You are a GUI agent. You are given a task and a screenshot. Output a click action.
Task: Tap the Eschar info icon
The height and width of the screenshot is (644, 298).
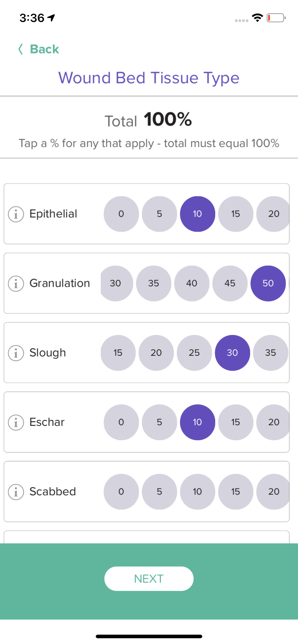pos(16,422)
